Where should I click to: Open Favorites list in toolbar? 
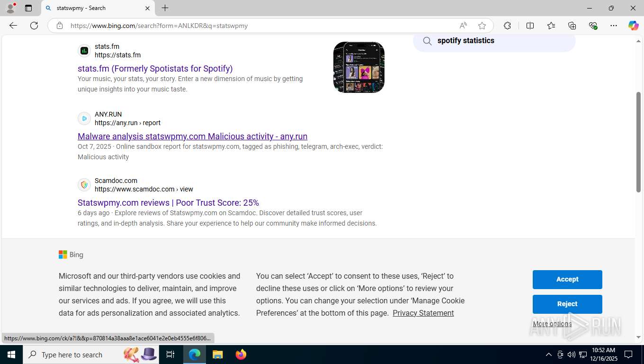[x=551, y=26]
